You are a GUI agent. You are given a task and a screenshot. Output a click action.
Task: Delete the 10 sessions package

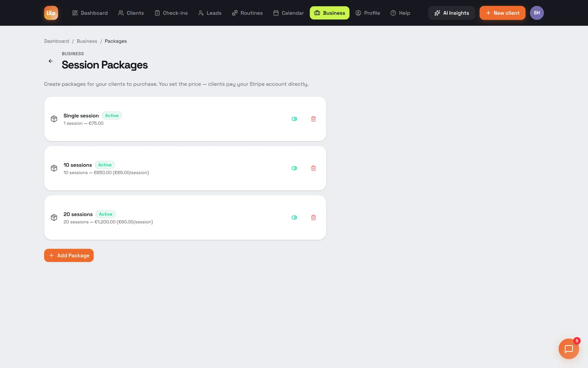[313, 168]
